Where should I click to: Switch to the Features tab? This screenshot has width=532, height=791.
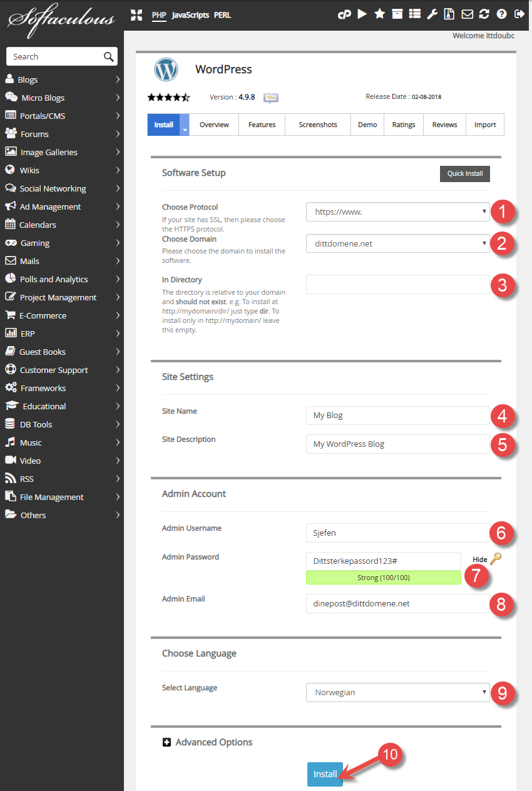point(262,125)
